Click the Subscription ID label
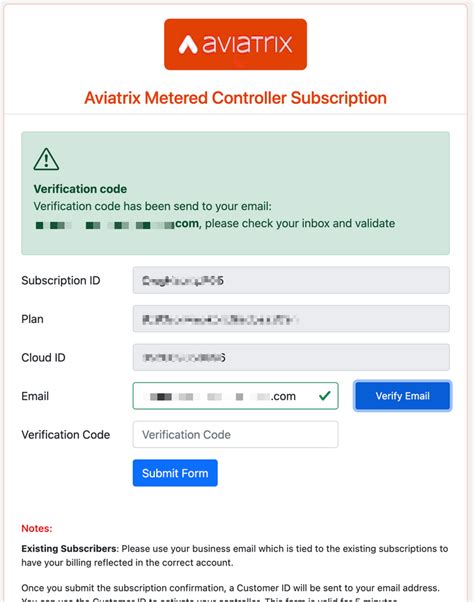The width and height of the screenshot is (474, 602). (61, 281)
